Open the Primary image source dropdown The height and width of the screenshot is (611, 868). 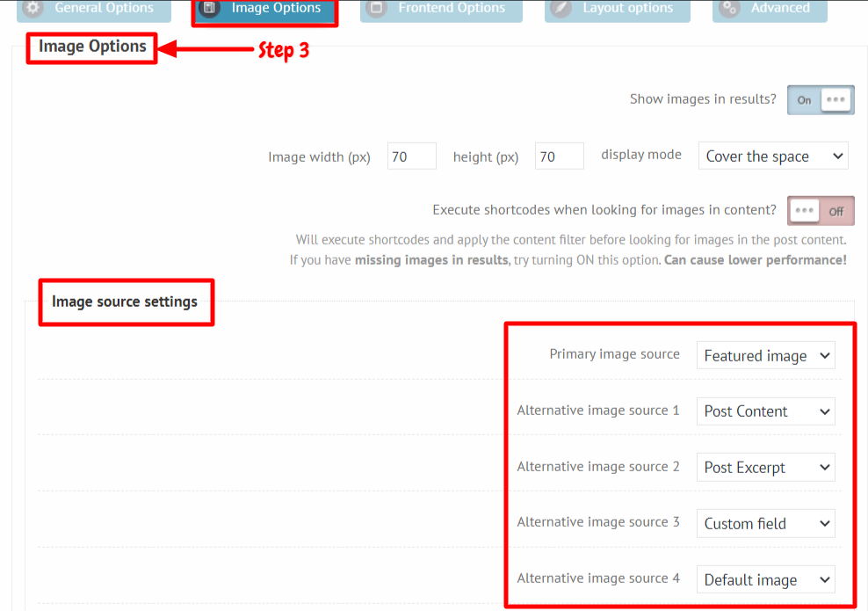click(x=765, y=356)
